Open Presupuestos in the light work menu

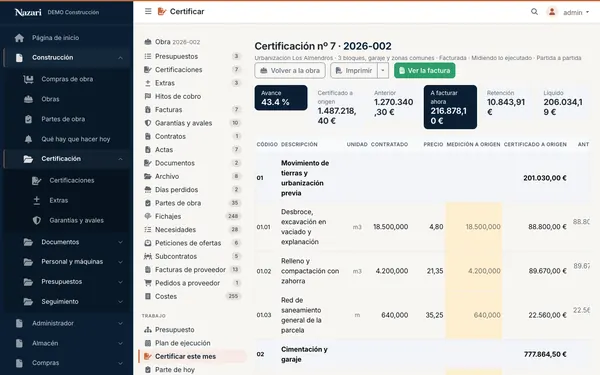tap(192, 56)
